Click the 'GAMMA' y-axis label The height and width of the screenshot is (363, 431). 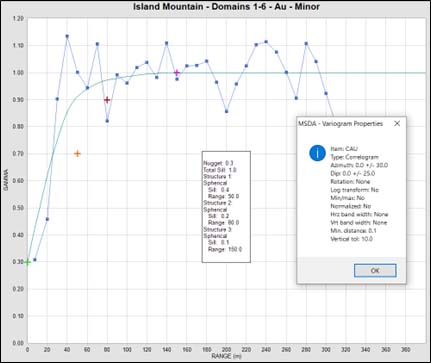click(x=6, y=180)
